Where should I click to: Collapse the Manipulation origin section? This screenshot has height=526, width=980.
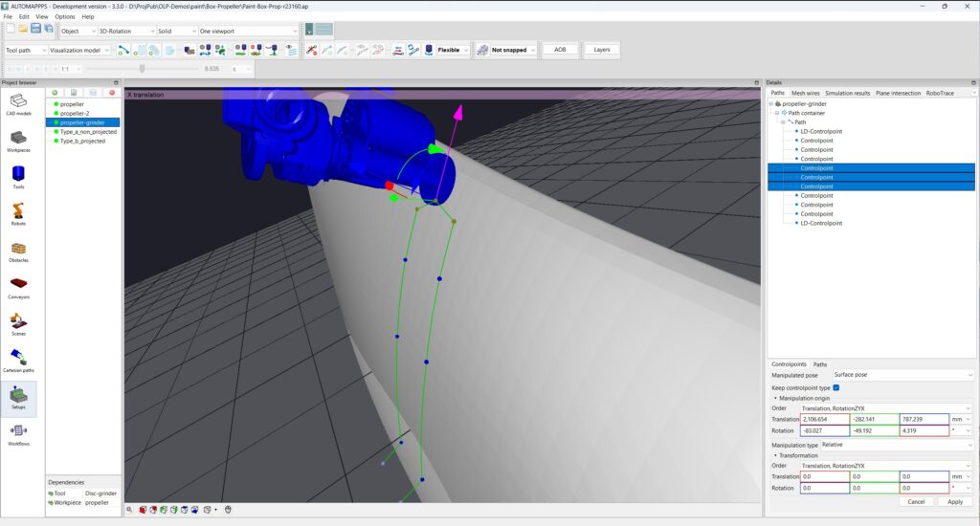(775, 398)
